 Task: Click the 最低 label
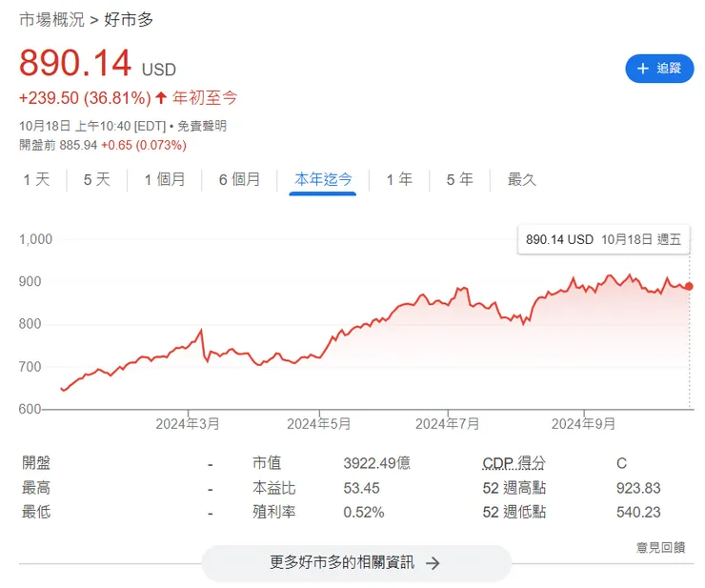[36, 512]
